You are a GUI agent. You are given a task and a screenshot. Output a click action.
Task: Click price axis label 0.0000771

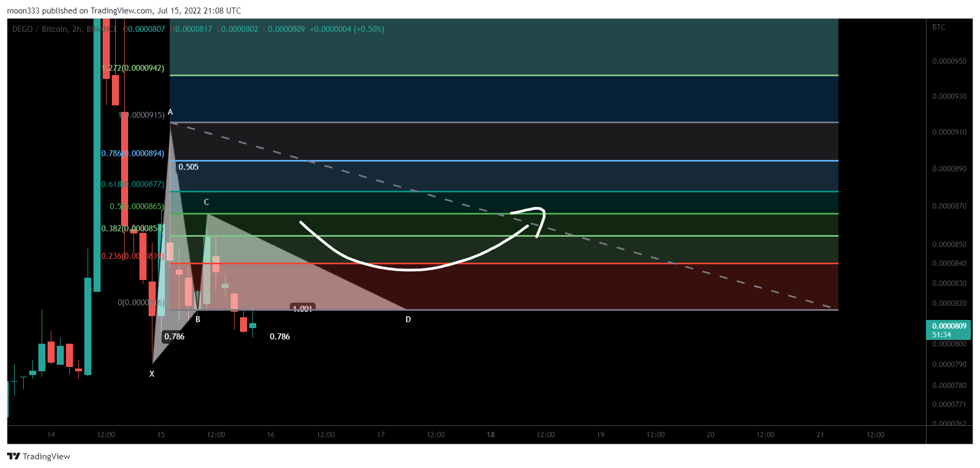pos(949,404)
